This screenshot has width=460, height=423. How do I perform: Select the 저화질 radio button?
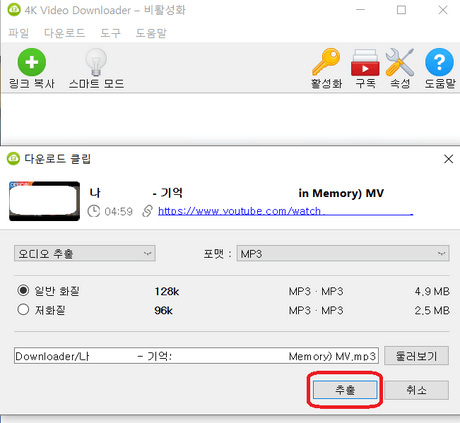click(x=23, y=310)
